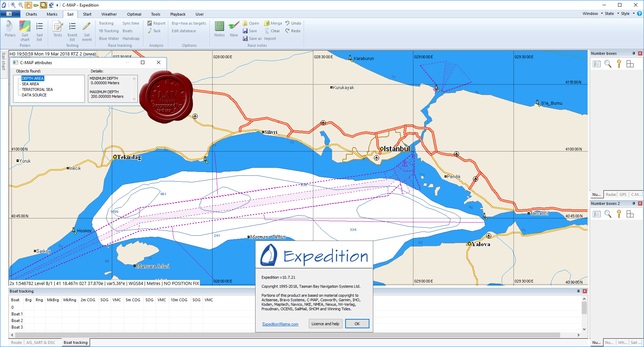The width and height of the screenshot is (644, 347).
Task: Undo the last action
Action: (293, 23)
